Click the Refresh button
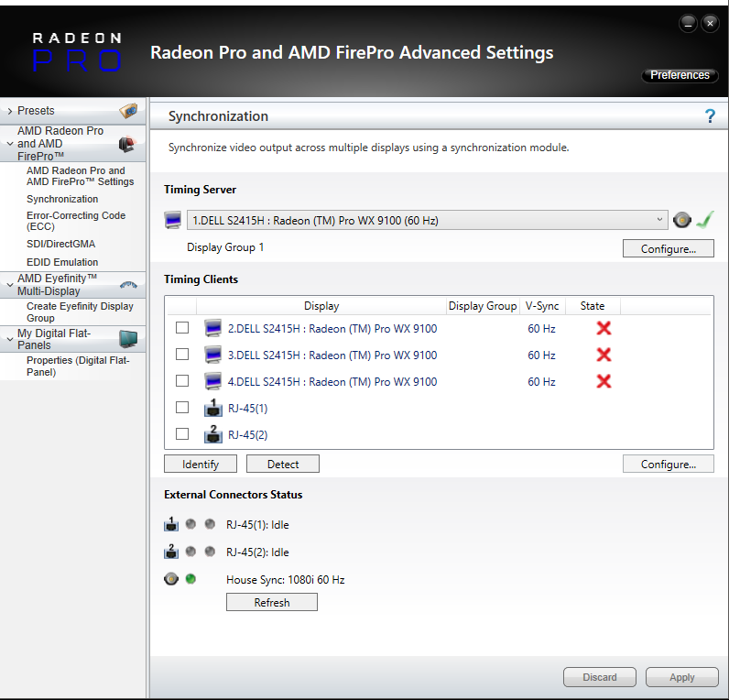 [272, 602]
